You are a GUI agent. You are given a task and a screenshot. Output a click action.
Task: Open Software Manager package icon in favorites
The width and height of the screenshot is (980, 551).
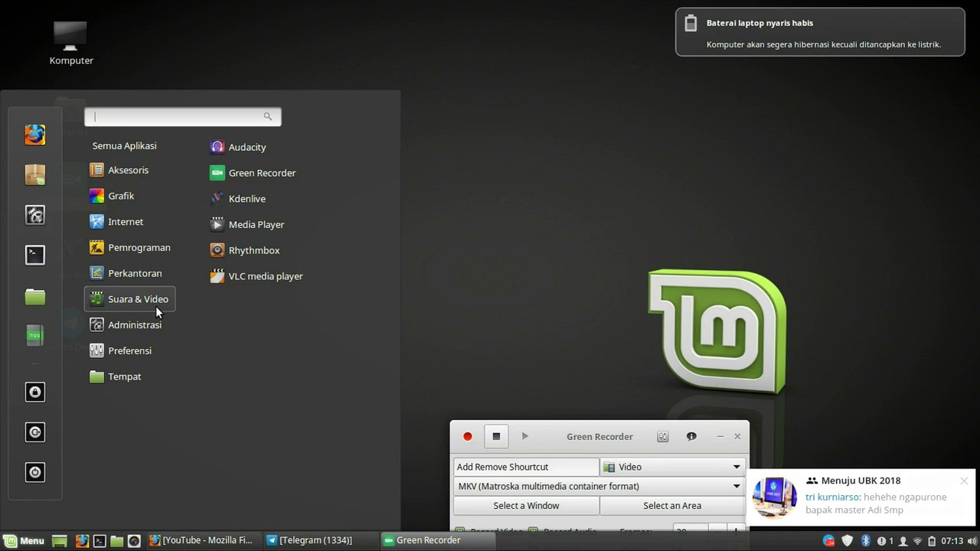(x=34, y=175)
